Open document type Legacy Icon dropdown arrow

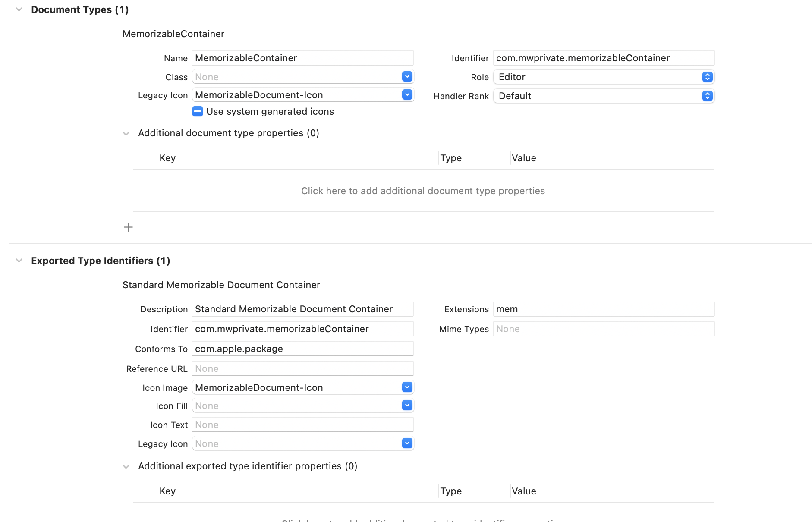coord(407,95)
